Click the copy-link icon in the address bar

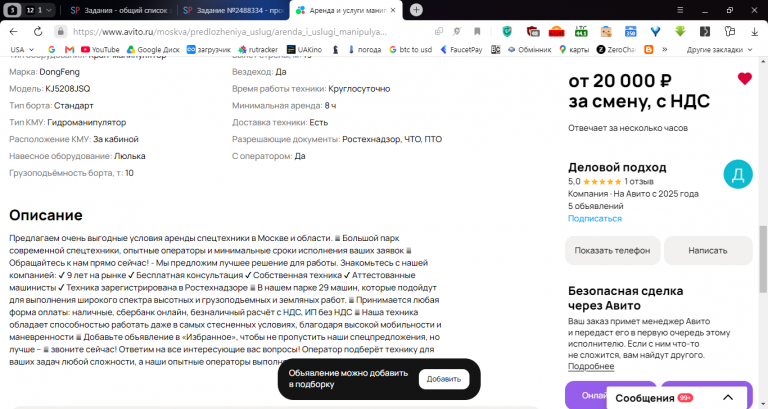[439, 31]
